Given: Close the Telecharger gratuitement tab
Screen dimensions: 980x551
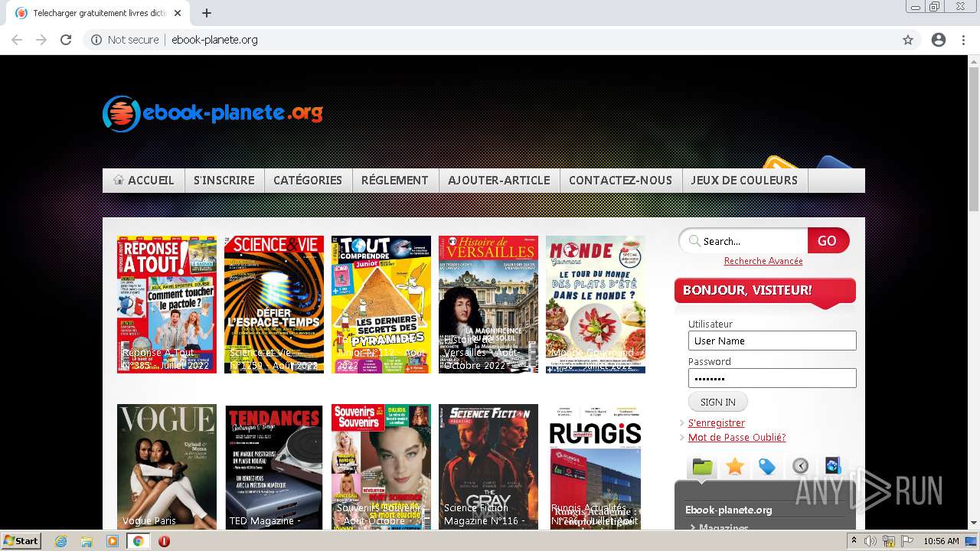Looking at the screenshot, I should click(178, 13).
